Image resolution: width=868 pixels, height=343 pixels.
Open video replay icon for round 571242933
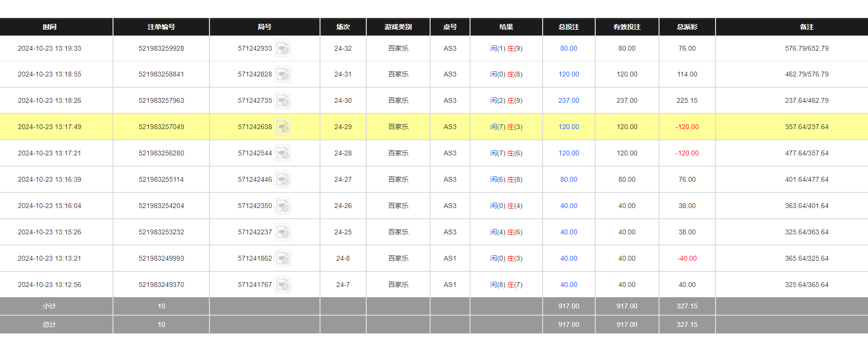[283, 49]
